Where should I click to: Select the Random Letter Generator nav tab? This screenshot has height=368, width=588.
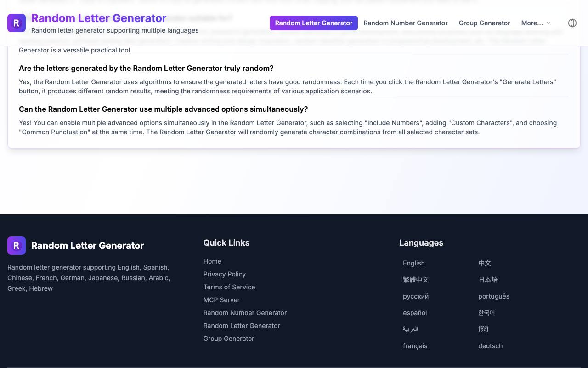314,23
